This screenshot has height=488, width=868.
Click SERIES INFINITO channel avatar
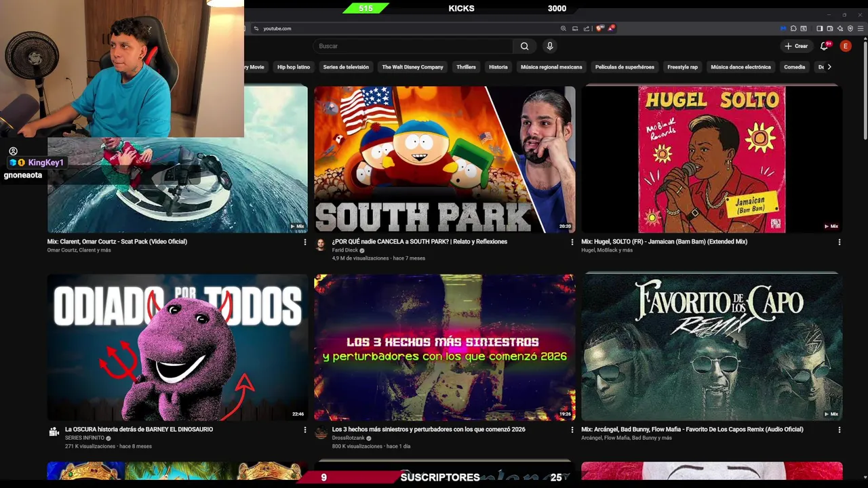(54, 432)
